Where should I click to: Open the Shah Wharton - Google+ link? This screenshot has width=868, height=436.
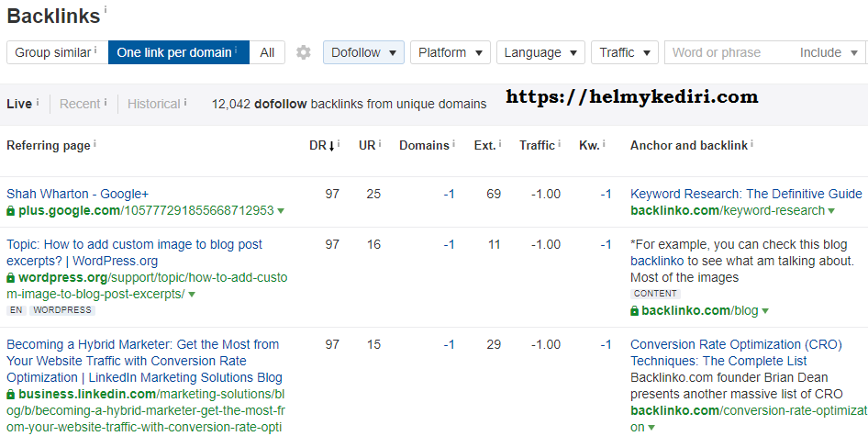[x=77, y=194]
